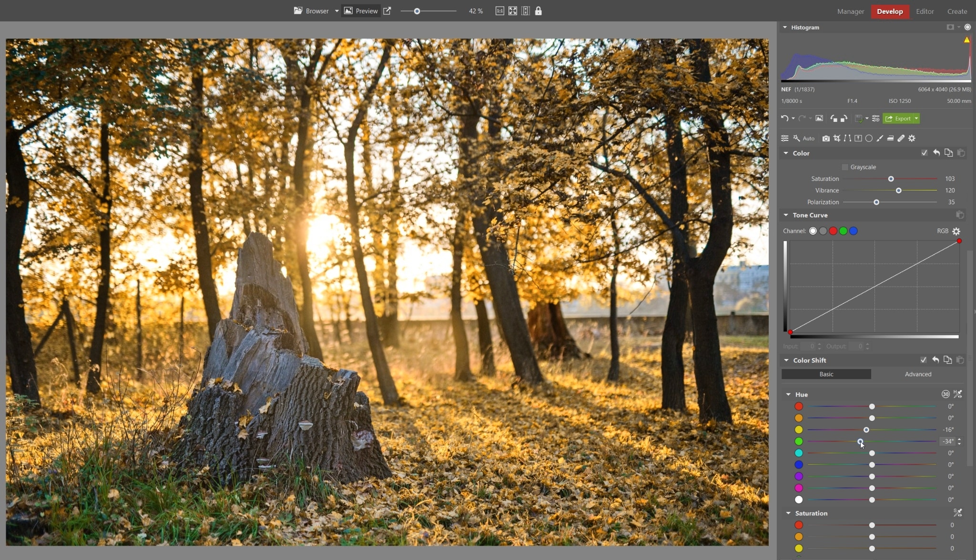Click the save changes floppy icon
The image size is (976, 560).
858,118
